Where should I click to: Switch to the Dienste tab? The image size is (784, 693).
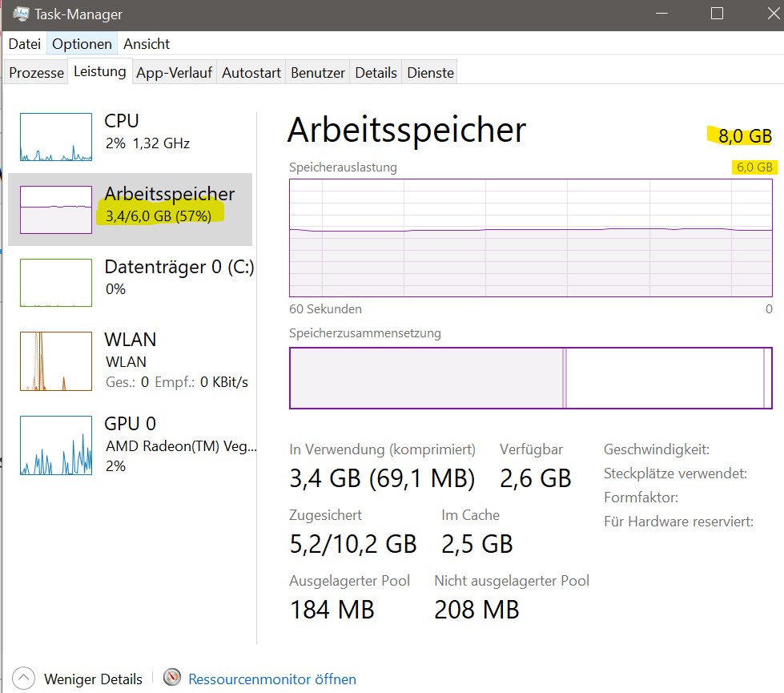(x=431, y=73)
